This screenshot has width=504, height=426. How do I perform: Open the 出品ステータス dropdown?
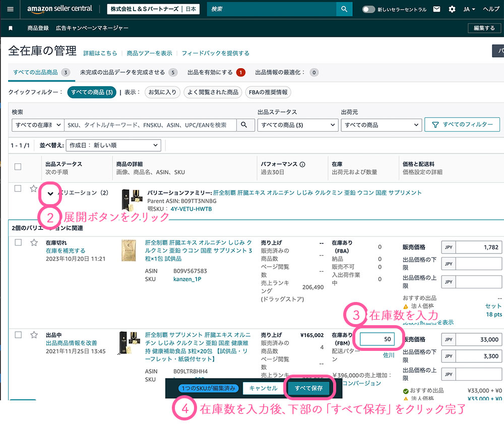(297, 125)
